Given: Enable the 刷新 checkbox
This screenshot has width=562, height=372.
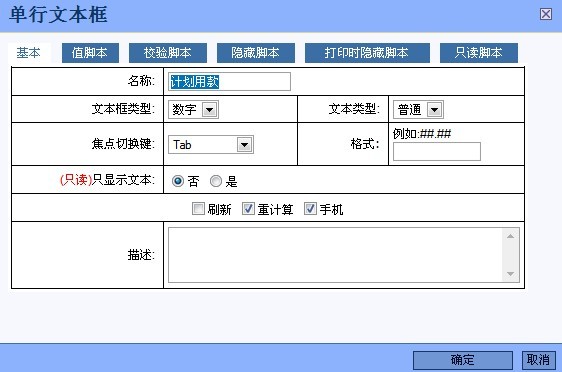Looking at the screenshot, I should (x=198, y=209).
